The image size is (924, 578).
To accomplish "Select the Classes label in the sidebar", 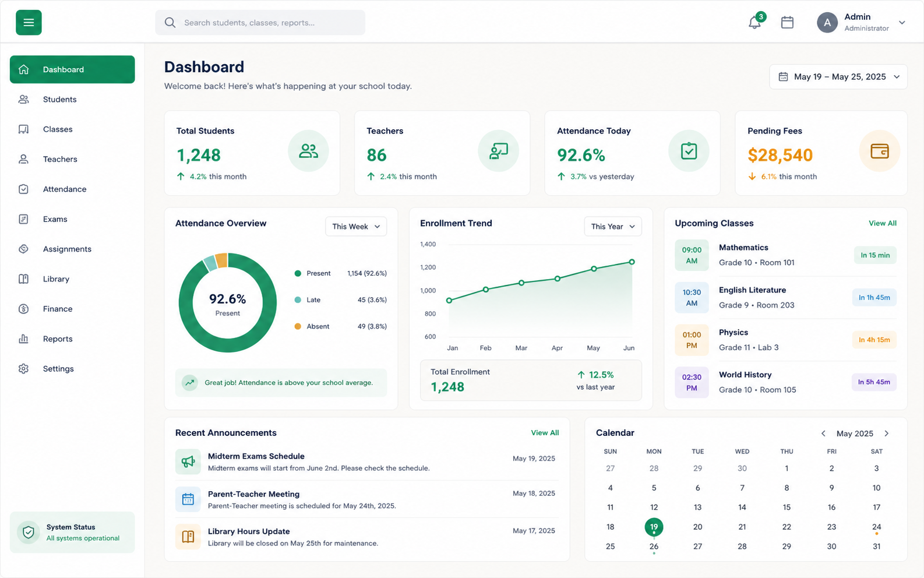I will [58, 129].
